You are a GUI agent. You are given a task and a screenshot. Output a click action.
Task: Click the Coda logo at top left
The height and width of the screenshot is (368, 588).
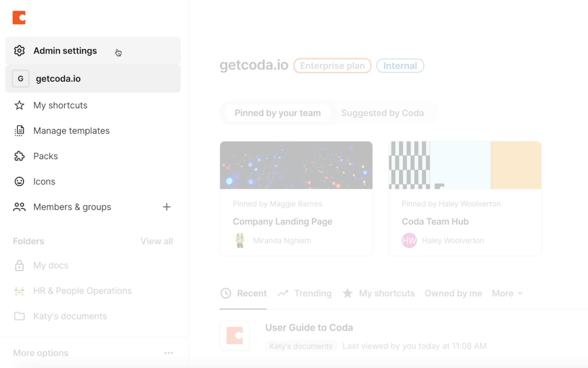tap(19, 18)
